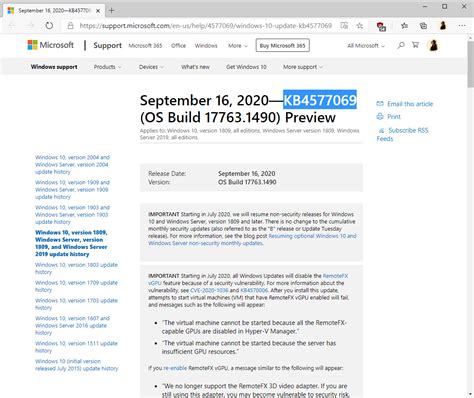Click highlighted KB4577069 title text
This screenshot has width=474, height=398.
point(320,100)
